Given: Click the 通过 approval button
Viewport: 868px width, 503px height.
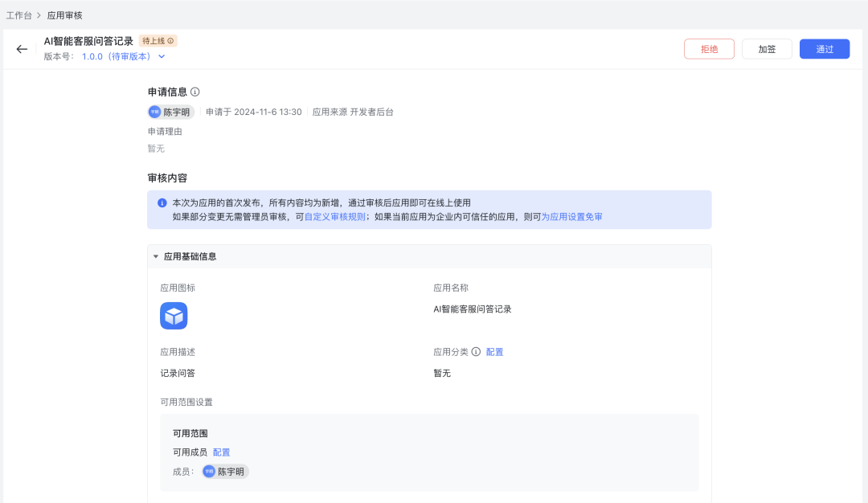Looking at the screenshot, I should pos(824,49).
